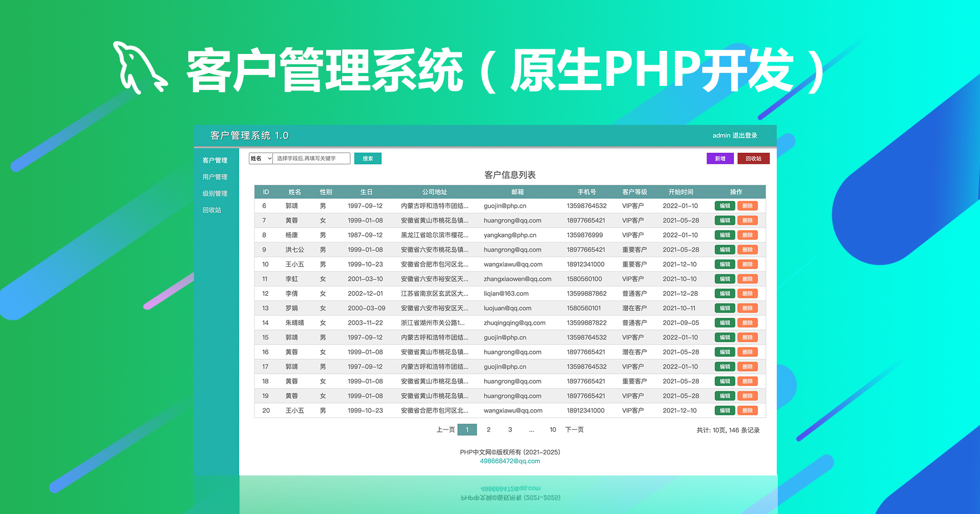Edit the row for 李虹
The width and height of the screenshot is (980, 514).
coord(725,279)
